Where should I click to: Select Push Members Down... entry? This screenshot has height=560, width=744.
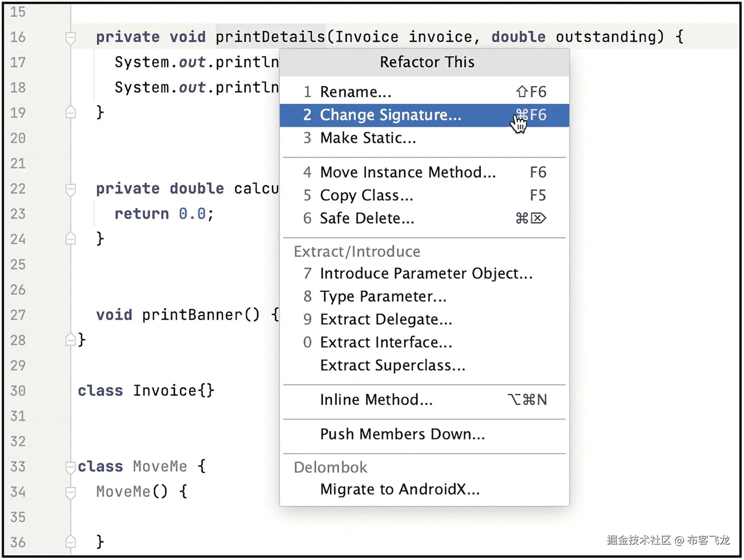point(402,434)
